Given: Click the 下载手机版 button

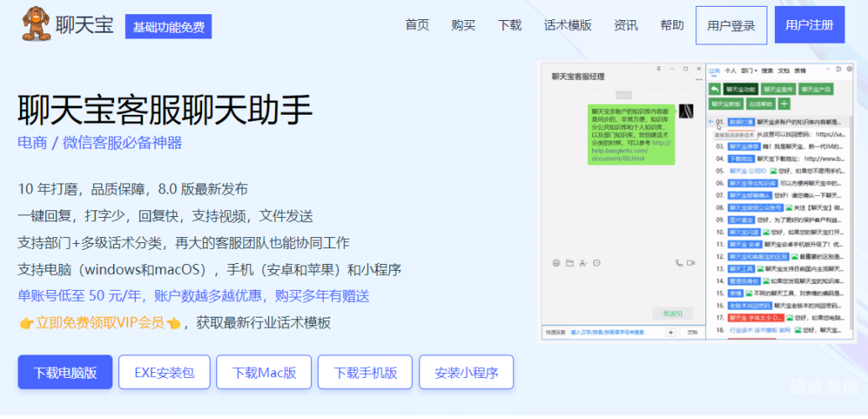Looking at the screenshot, I should tap(366, 372).
